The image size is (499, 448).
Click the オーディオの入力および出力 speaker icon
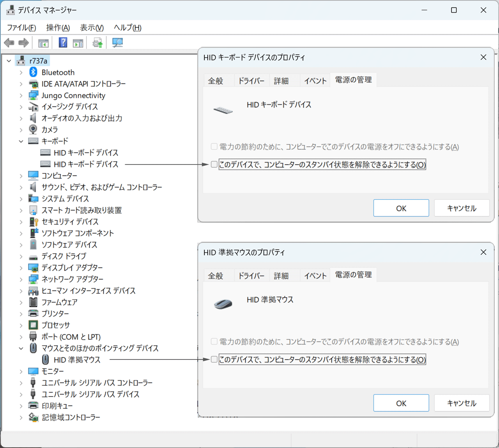tap(34, 118)
